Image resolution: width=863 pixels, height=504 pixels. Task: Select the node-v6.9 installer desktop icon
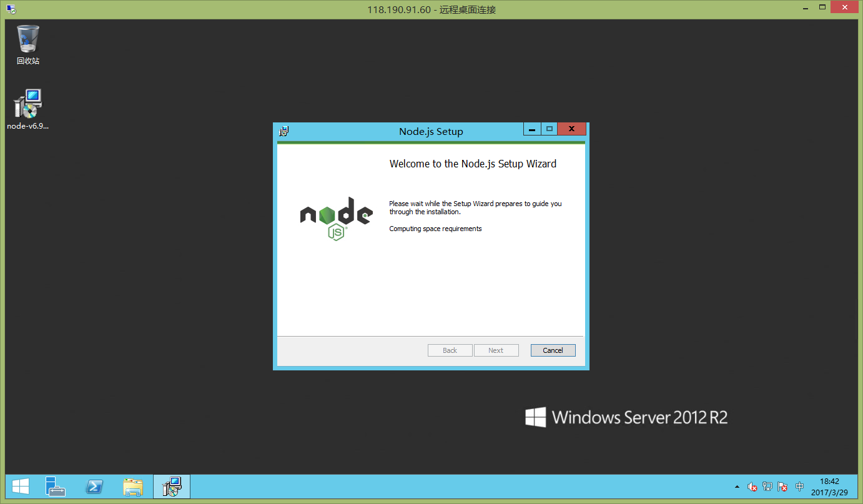point(28,109)
